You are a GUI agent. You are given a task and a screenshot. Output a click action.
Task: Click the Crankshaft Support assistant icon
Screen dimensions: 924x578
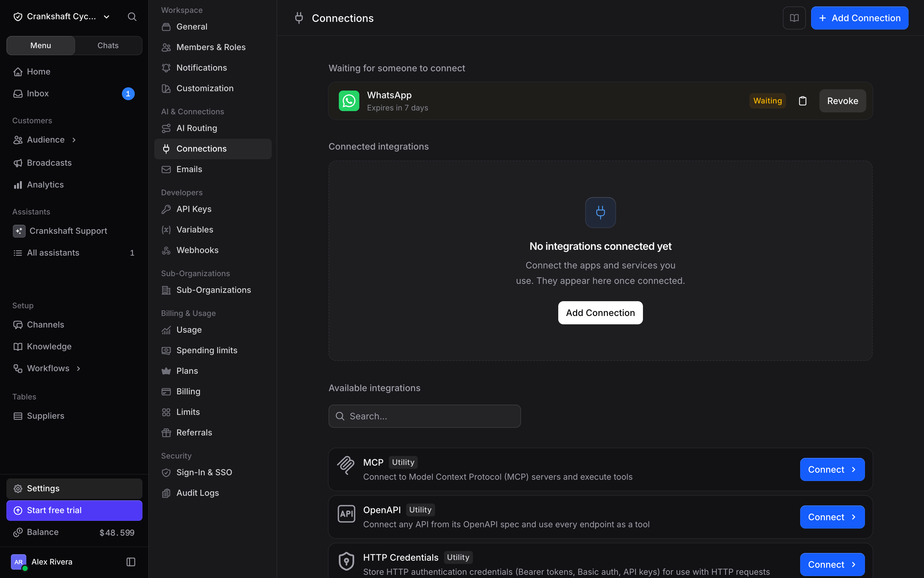point(19,231)
